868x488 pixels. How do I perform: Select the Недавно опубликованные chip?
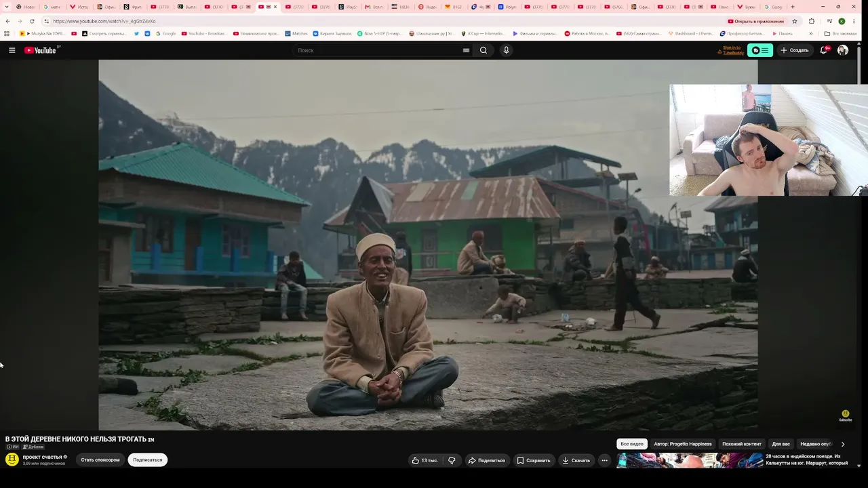(x=816, y=444)
